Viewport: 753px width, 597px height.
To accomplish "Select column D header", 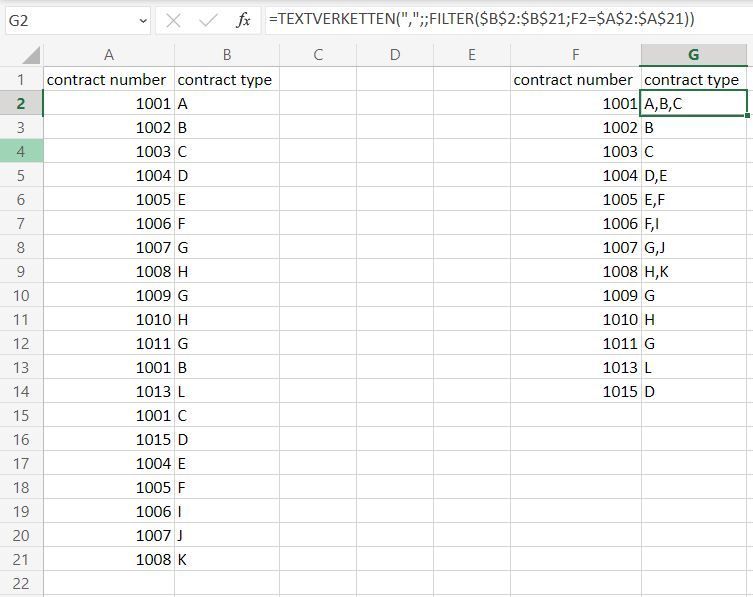I will pos(395,55).
